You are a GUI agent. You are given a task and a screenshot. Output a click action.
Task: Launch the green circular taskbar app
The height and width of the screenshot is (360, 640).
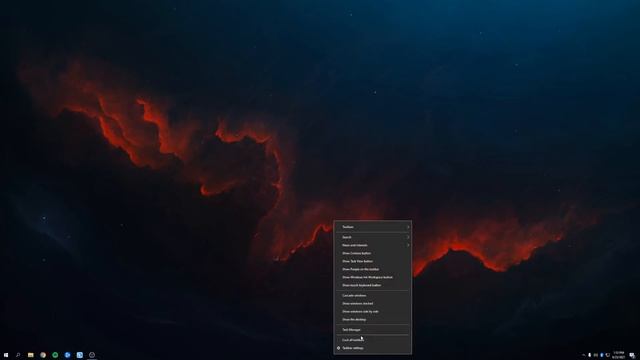point(55,355)
